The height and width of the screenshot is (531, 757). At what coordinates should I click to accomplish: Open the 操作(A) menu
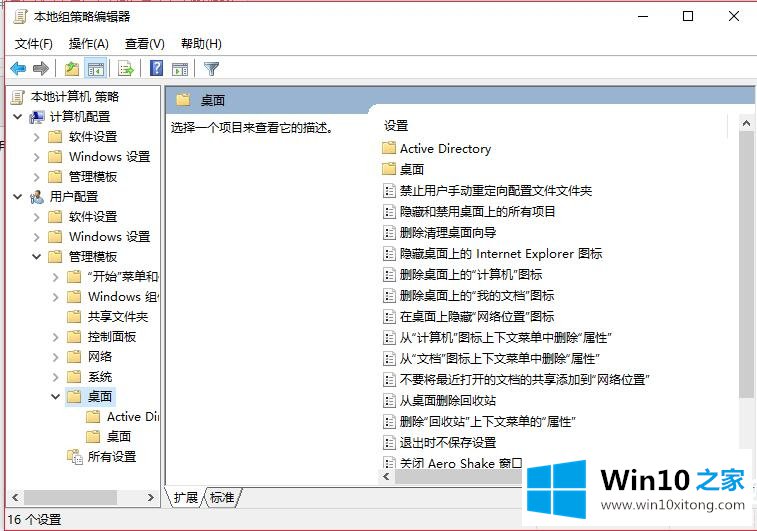[88, 44]
